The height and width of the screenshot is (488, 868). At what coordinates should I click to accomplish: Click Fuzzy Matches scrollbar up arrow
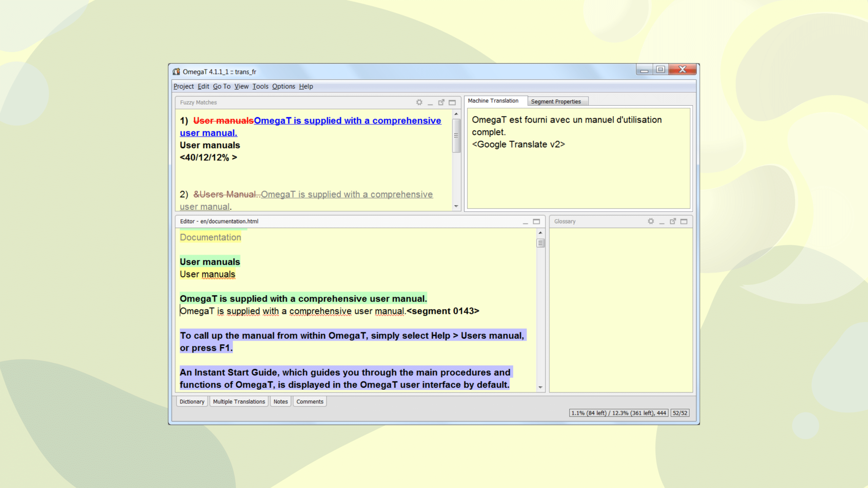(x=456, y=114)
